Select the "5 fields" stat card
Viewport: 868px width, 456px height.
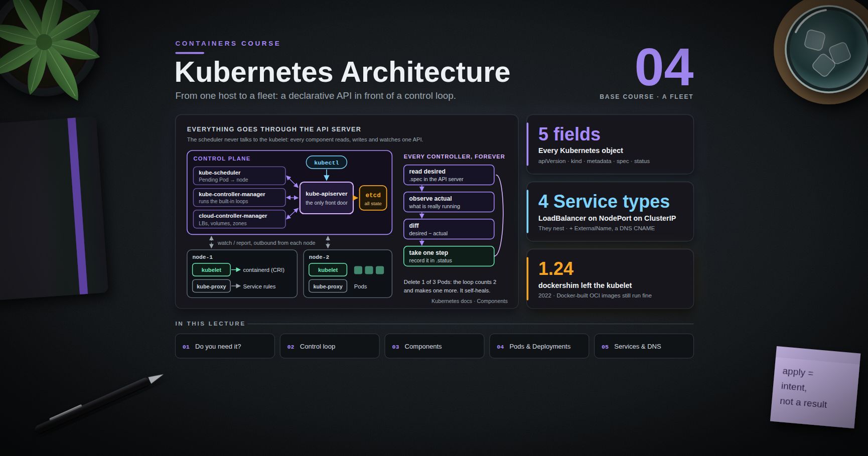tap(610, 144)
